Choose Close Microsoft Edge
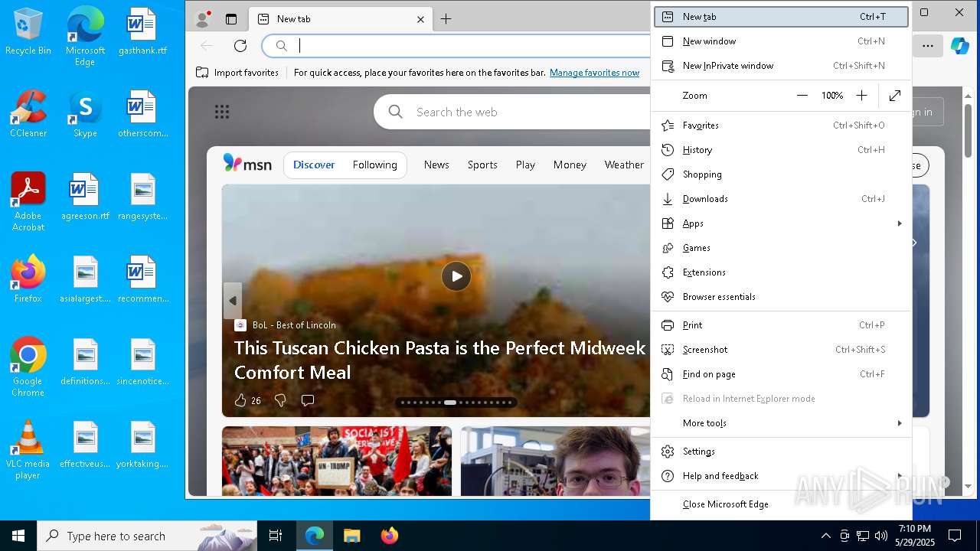 click(x=781, y=504)
